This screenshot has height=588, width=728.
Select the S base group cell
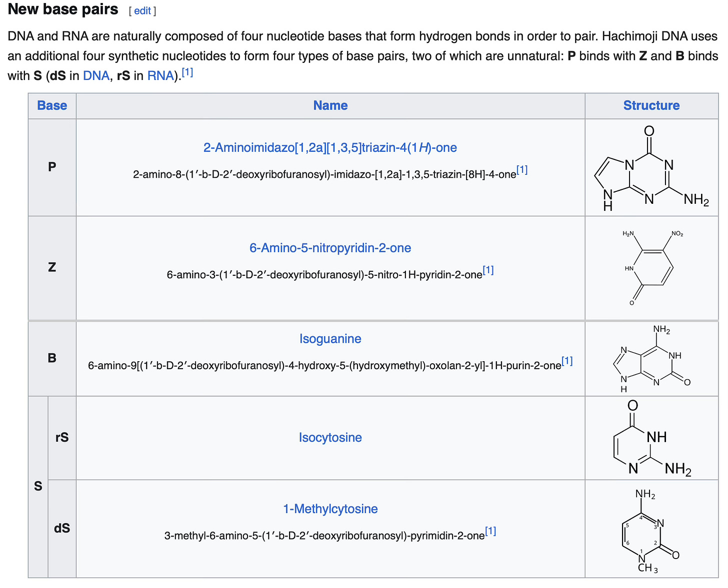pos(38,487)
